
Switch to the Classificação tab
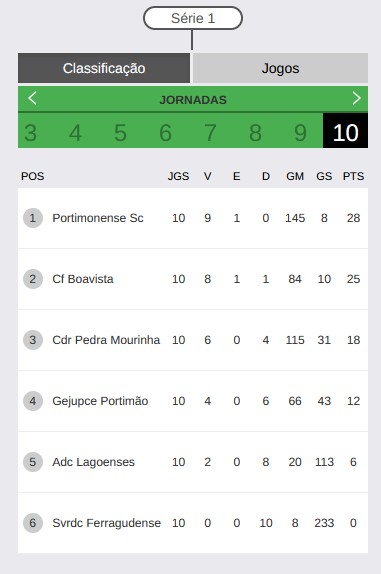pyautogui.click(x=104, y=68)
